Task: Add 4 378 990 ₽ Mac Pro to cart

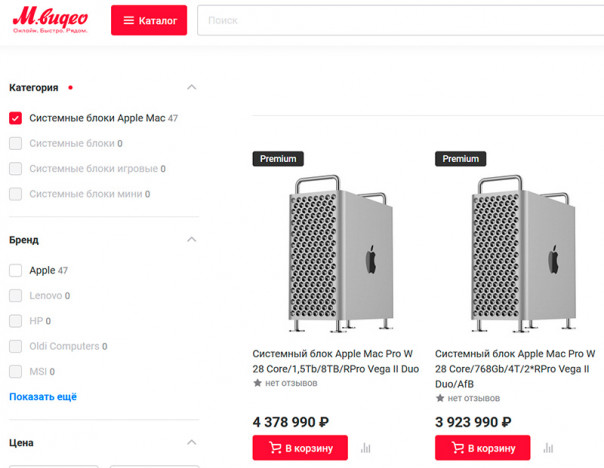Action: click(300, 448)
